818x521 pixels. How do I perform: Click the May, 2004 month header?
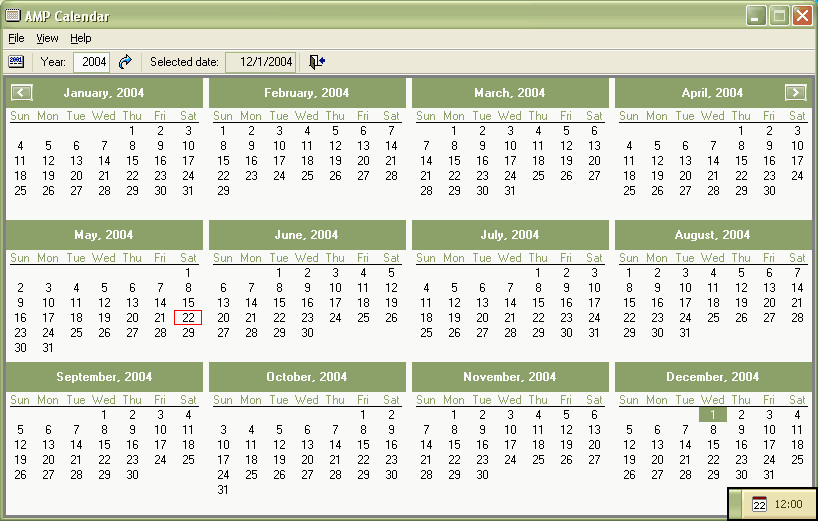coord(104,235)
